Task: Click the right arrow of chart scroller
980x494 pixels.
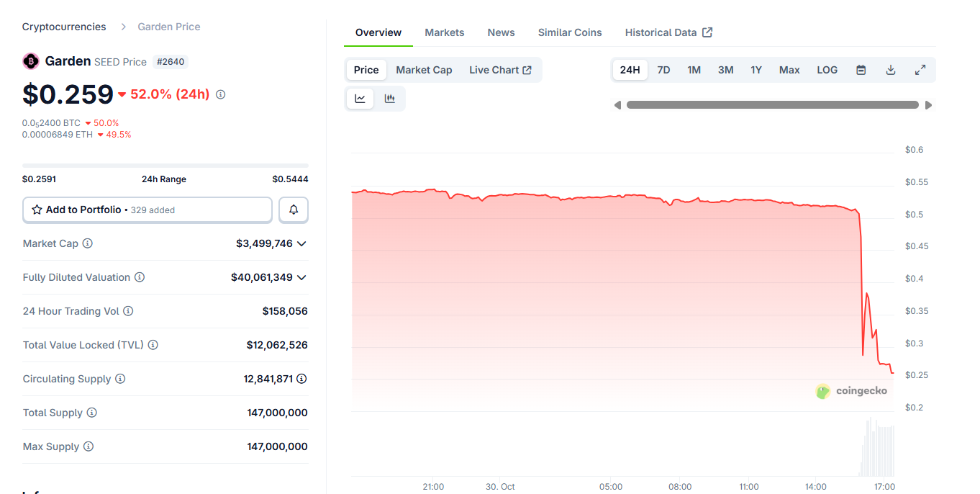Action: 928,105
